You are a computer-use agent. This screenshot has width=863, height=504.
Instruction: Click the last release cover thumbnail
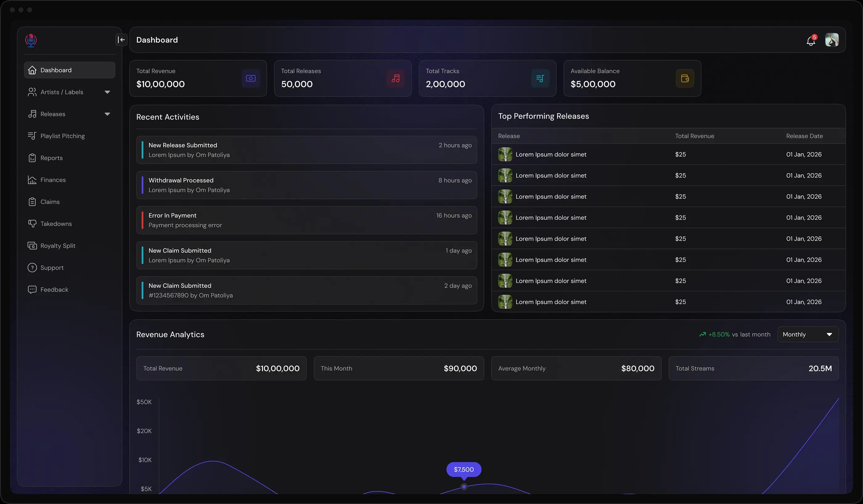click(505, 302)
